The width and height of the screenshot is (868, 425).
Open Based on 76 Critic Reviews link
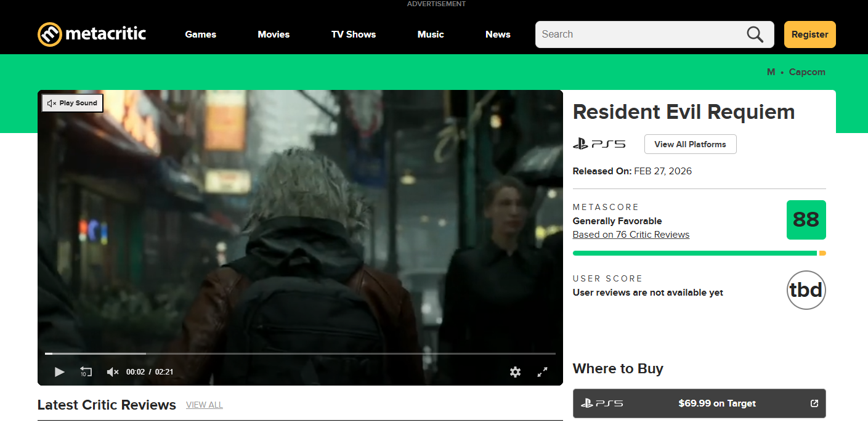[x=631, y=234]
